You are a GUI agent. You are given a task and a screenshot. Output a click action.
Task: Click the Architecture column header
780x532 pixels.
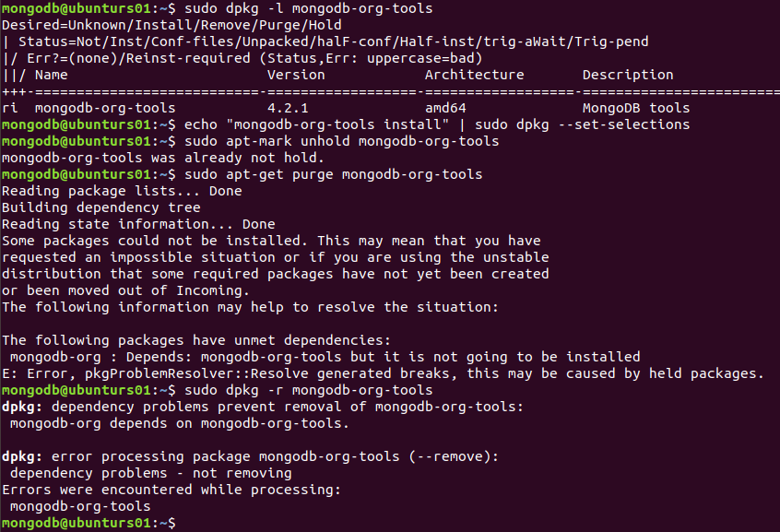tap(474, 75)
